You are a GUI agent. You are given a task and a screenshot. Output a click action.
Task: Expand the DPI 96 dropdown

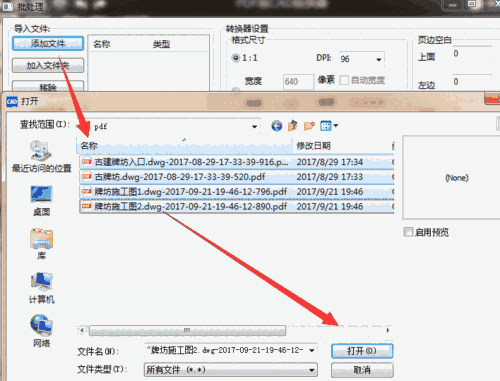click(x=379, y=59)
